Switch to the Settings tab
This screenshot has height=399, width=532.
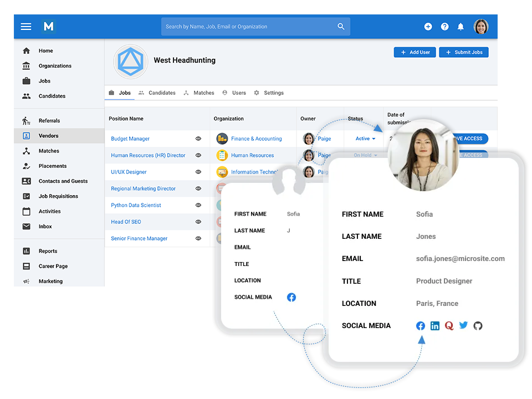269,93
